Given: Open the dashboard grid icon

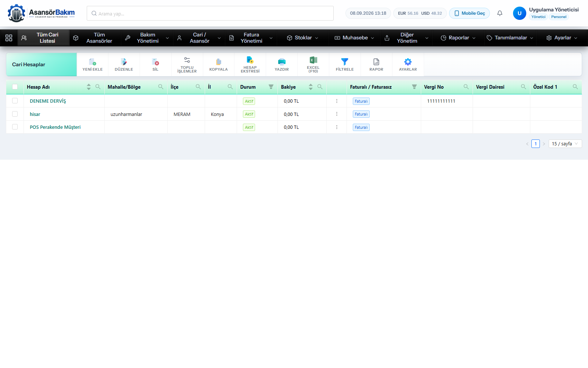Looking at the screenshot, I should 9,38.
